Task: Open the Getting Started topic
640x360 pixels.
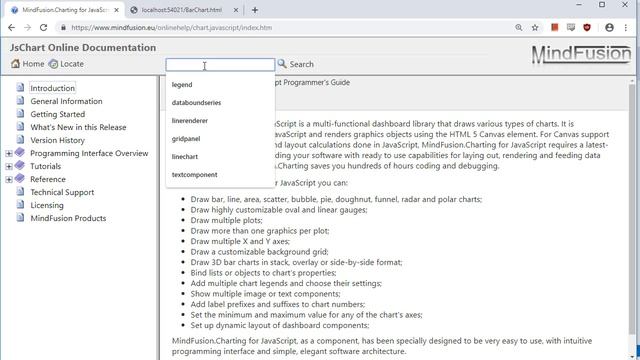Action: pyautogui.click(x=58, y=114)
